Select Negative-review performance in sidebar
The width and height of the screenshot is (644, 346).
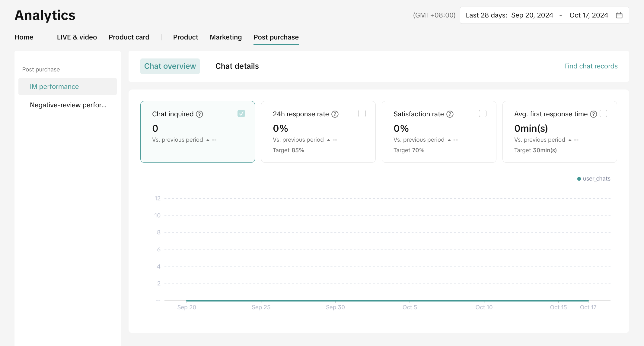point(68,105)
